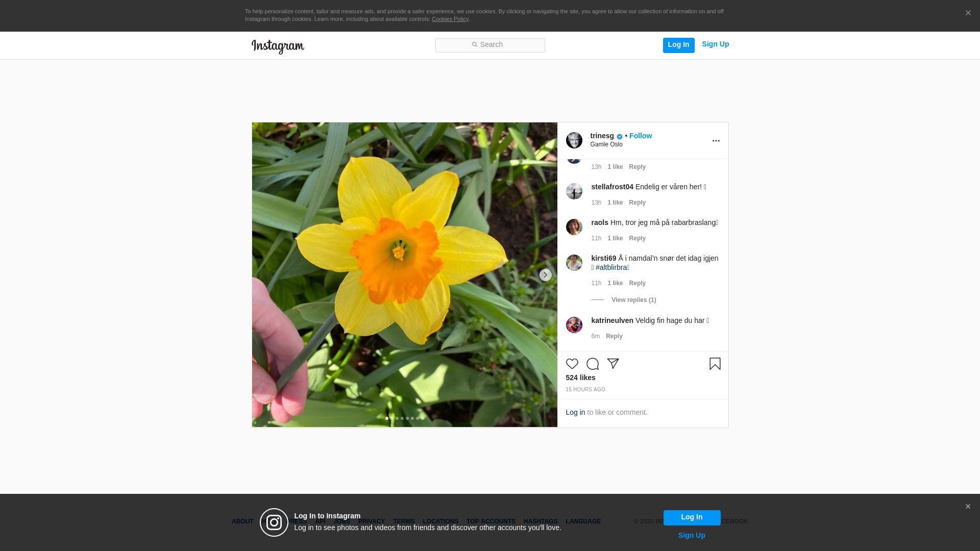Image resolution: width=980 pixels, height=551 pixels.
Task: Click Log in to like or comment
Action: pyautogui.click(x=575, y=412)
